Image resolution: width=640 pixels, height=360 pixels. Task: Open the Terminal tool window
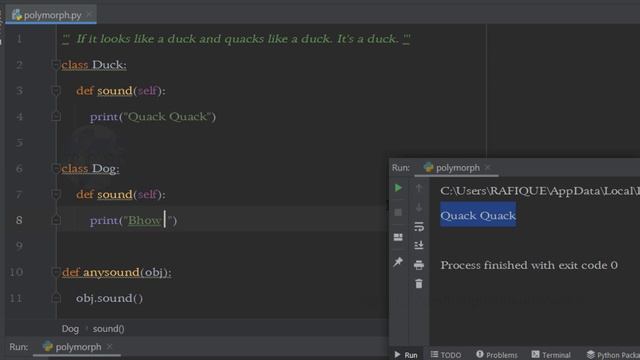(551, 355)
